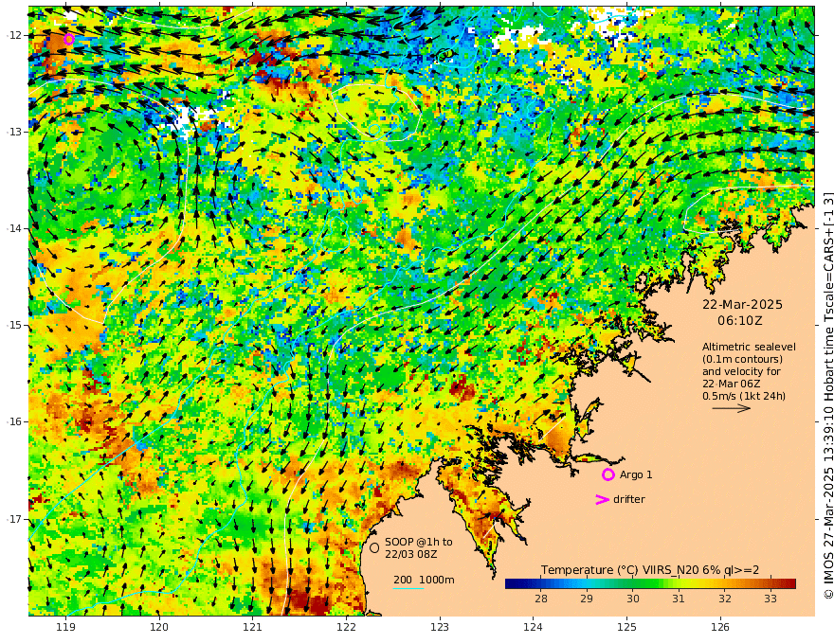The image size is (834, 644).
Task: Click the 0.5m/s velocity scale arrow
Action: (x=732, y=408)
